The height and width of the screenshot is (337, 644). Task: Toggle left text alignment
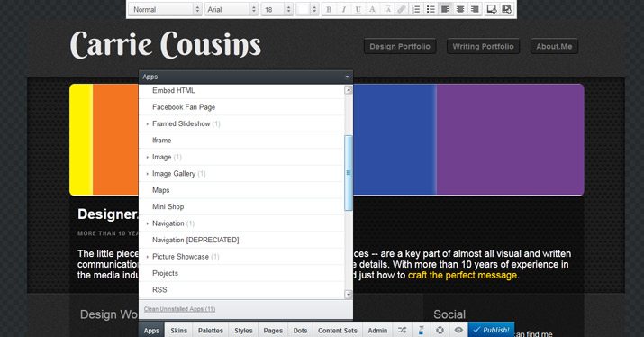[x=445, y=9]
